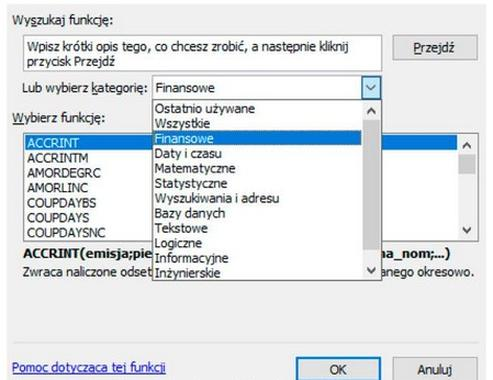Select the 'Matematyczne' category
Screen dimensions: 493x380
pyautogui.click(x=257, y=168)
